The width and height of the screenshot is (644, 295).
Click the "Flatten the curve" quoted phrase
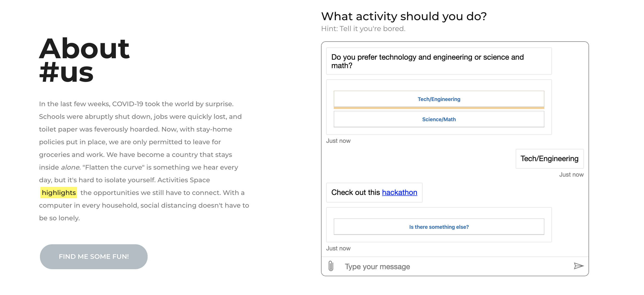(114, 167)
